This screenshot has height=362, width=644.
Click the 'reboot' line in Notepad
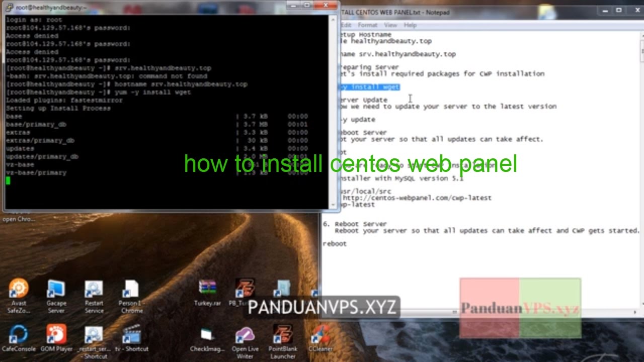click(335, 243)
